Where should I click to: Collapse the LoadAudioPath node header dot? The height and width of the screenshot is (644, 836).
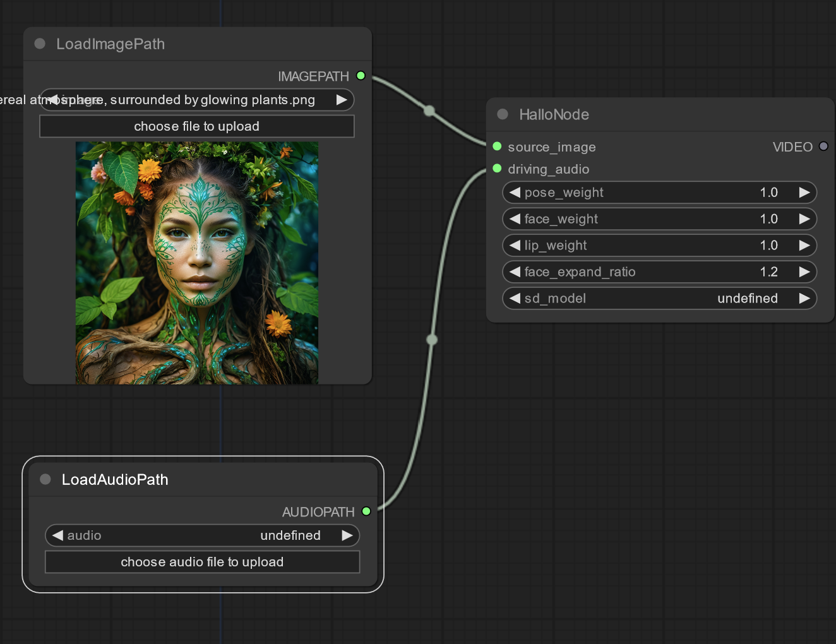44,479
